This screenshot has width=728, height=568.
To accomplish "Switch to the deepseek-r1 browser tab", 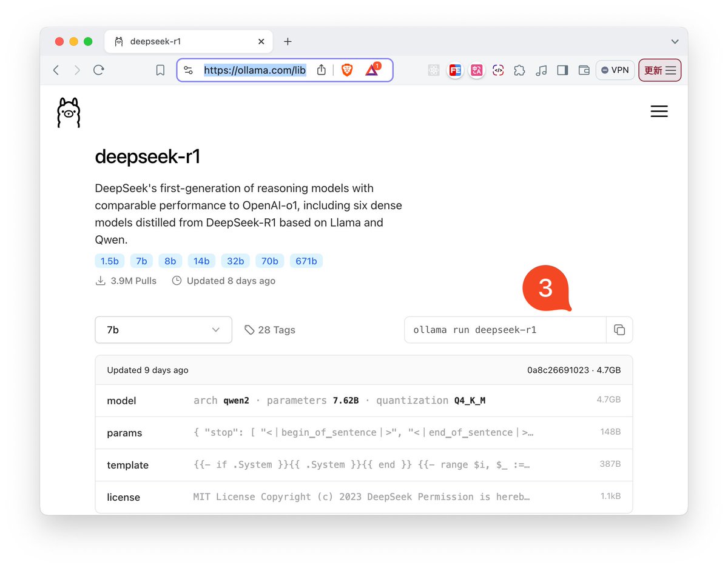I will [x=182, y=41].
